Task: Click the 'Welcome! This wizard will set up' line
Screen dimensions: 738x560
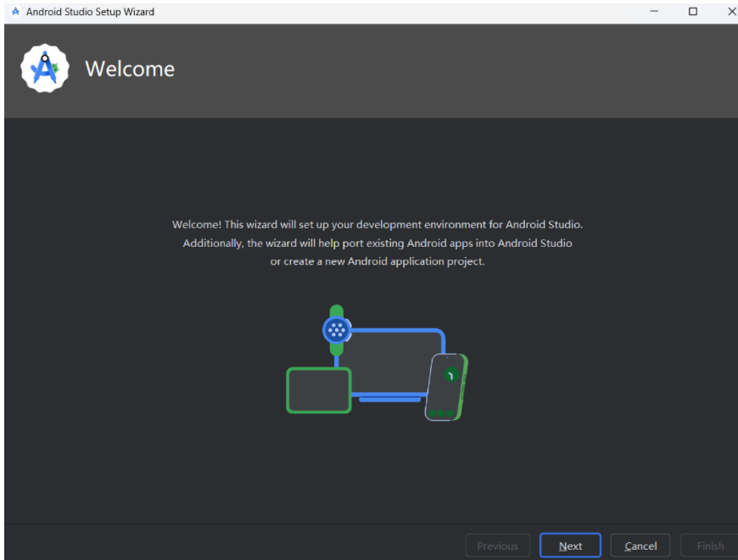Action: [377, 225]
